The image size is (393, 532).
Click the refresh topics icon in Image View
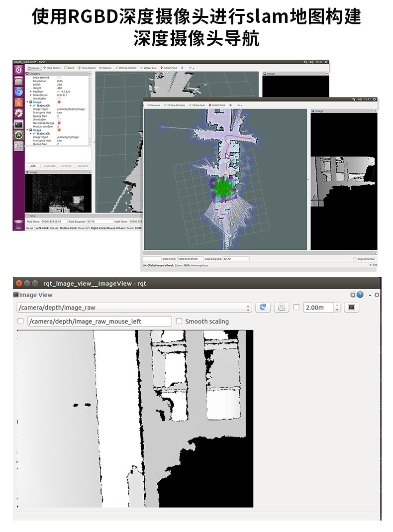point(263,308)
